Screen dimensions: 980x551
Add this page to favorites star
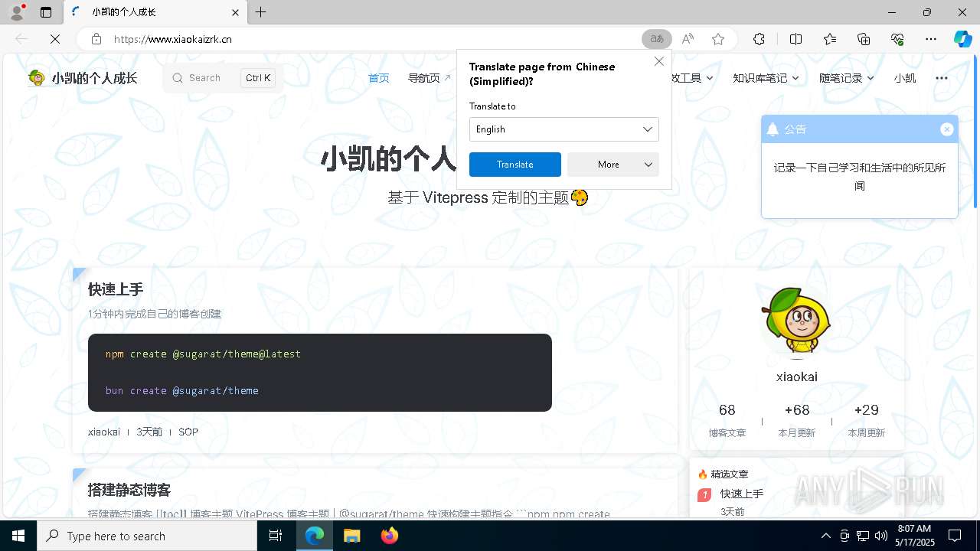tap(718, 39)
